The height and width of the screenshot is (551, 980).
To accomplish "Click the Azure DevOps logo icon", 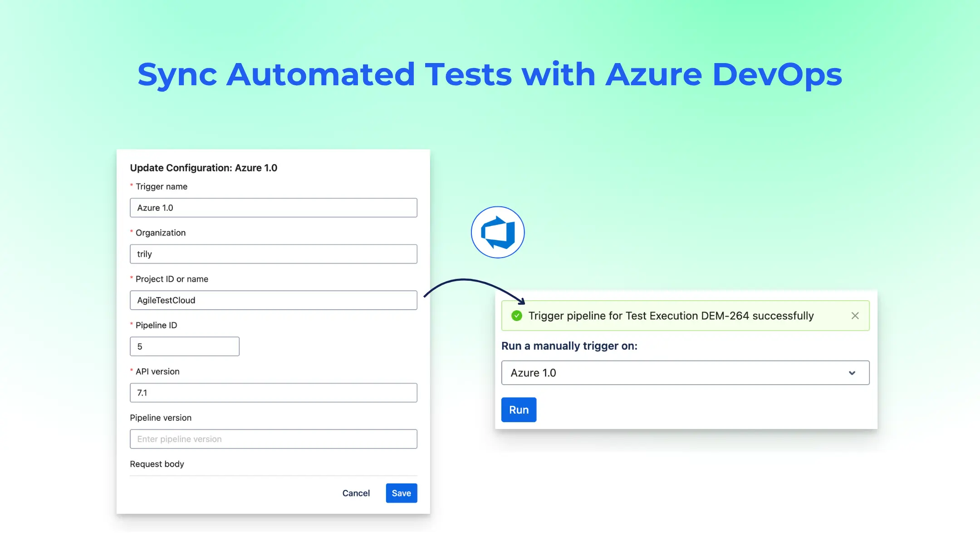I will 498,232.
